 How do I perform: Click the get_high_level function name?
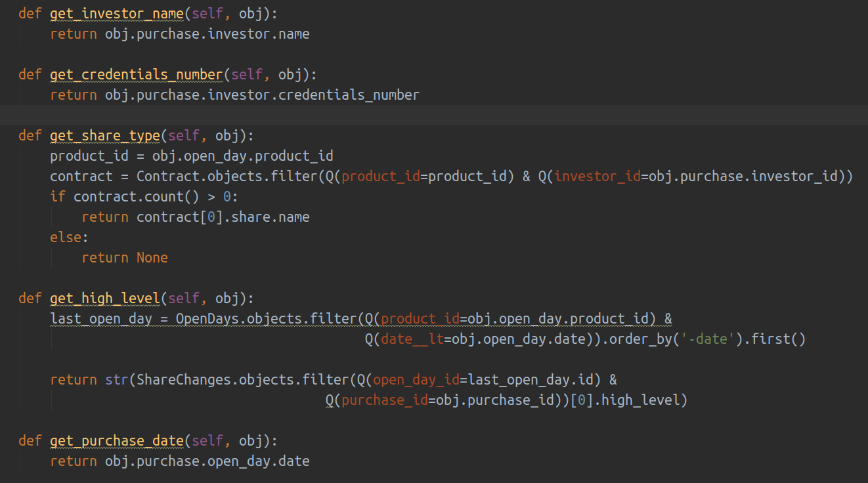pyautogui.click(x=105, y=298)
